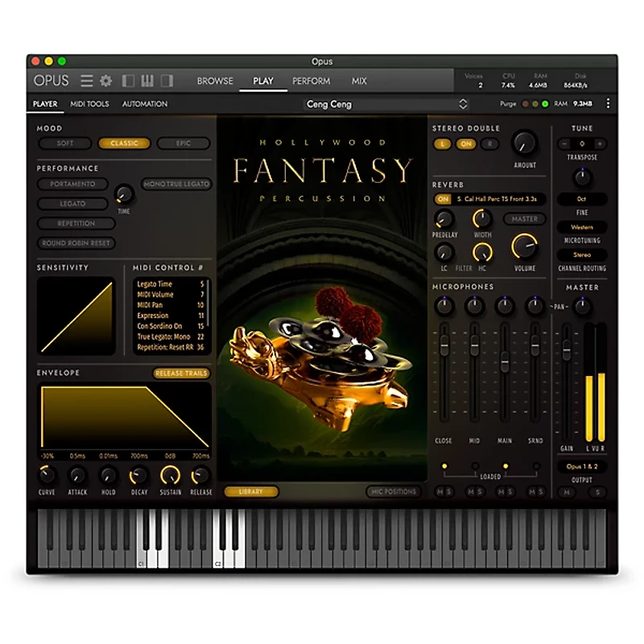Click the envelope Release knob
Screen dimensions: 644x644
(x=200, y=476)
